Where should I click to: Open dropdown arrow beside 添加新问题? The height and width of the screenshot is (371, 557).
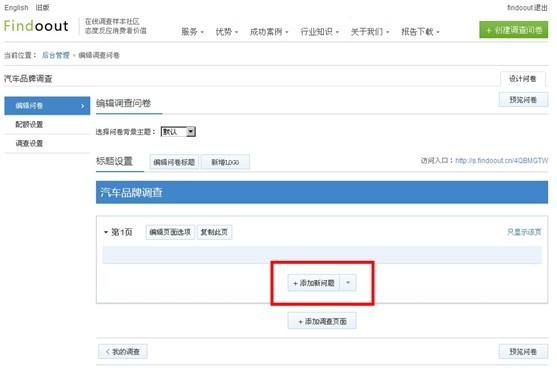tap(348, 283)
